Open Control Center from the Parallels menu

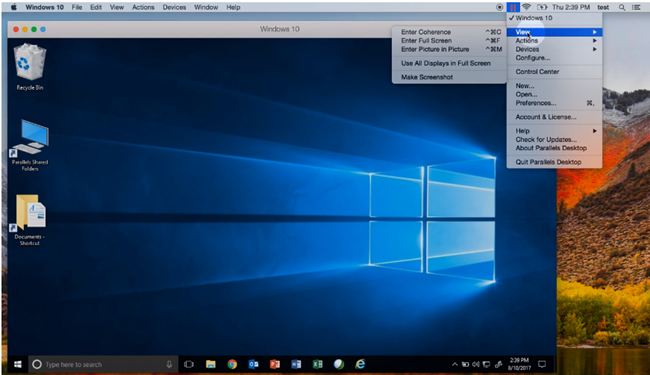coord(554,72)
